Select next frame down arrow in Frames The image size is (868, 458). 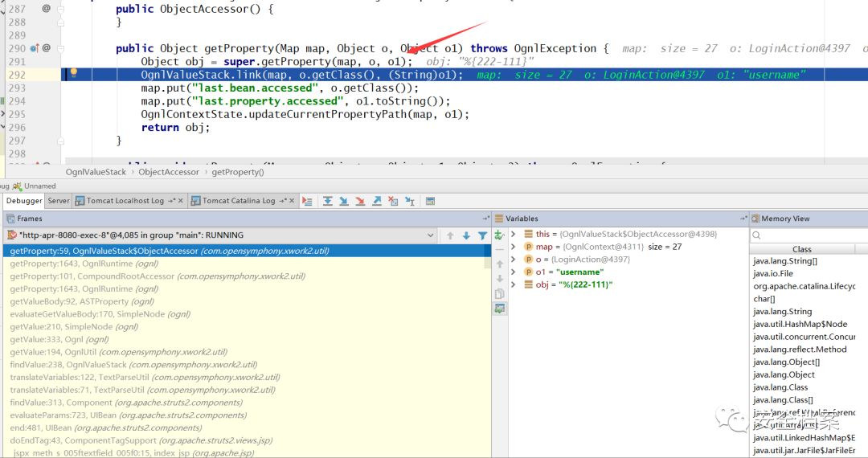(466, 235)
